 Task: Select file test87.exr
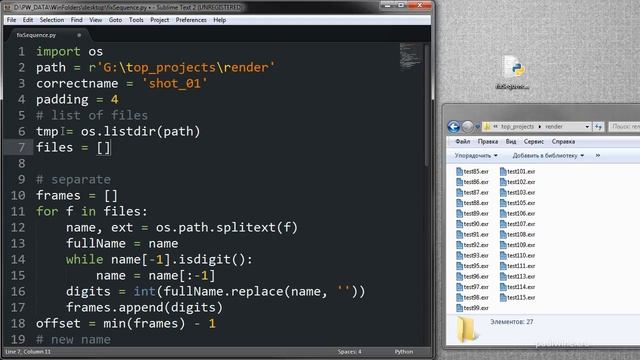[x=472, y=193]
